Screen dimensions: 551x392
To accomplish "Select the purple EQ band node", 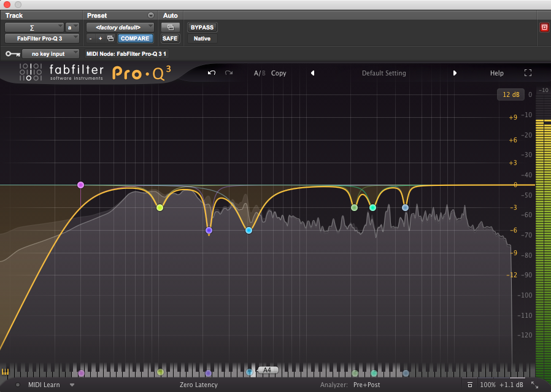I will click(x=209, y=231).
